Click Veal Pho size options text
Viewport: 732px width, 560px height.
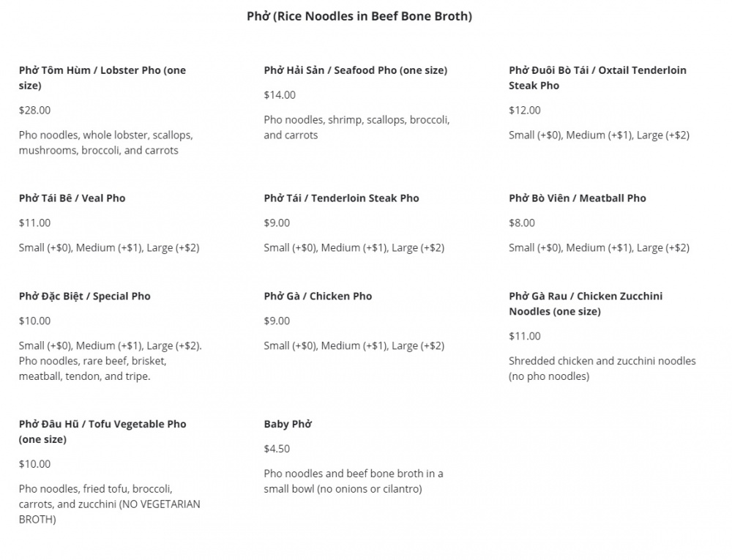tap(109, 247)
